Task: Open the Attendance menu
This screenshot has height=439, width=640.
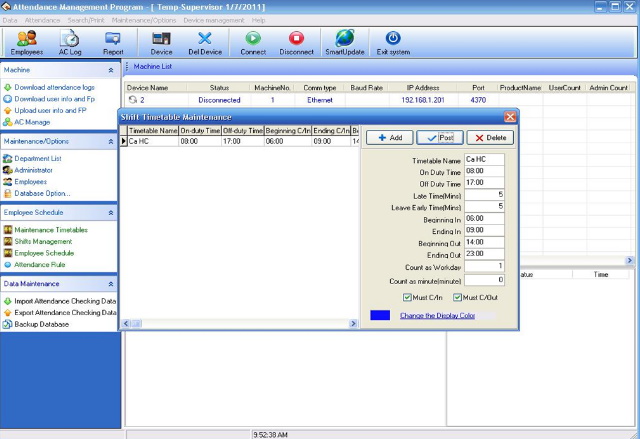Action: [42, 20]
